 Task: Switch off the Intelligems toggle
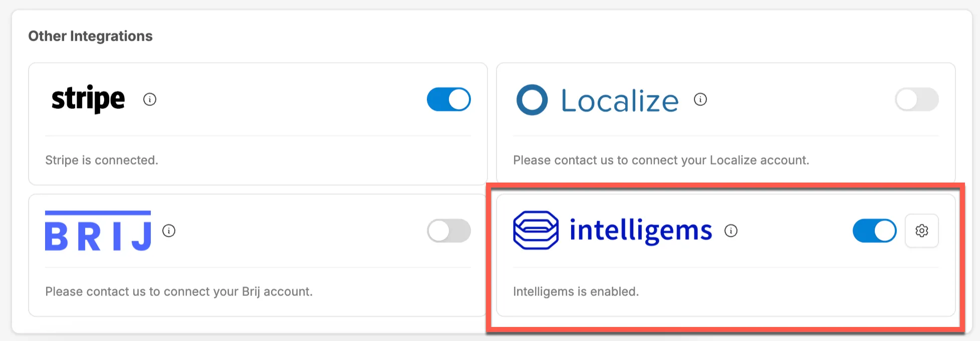[x=874, y=231]
